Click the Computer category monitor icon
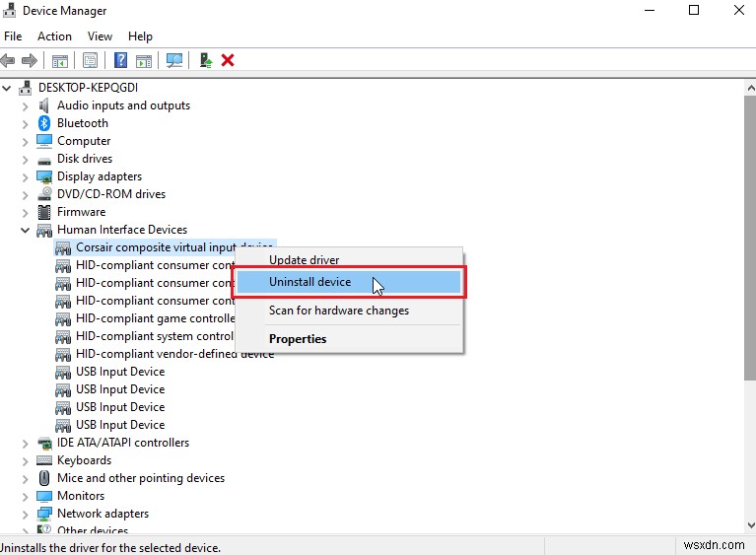This screenshot has height=555, width=756. [44, 141]
